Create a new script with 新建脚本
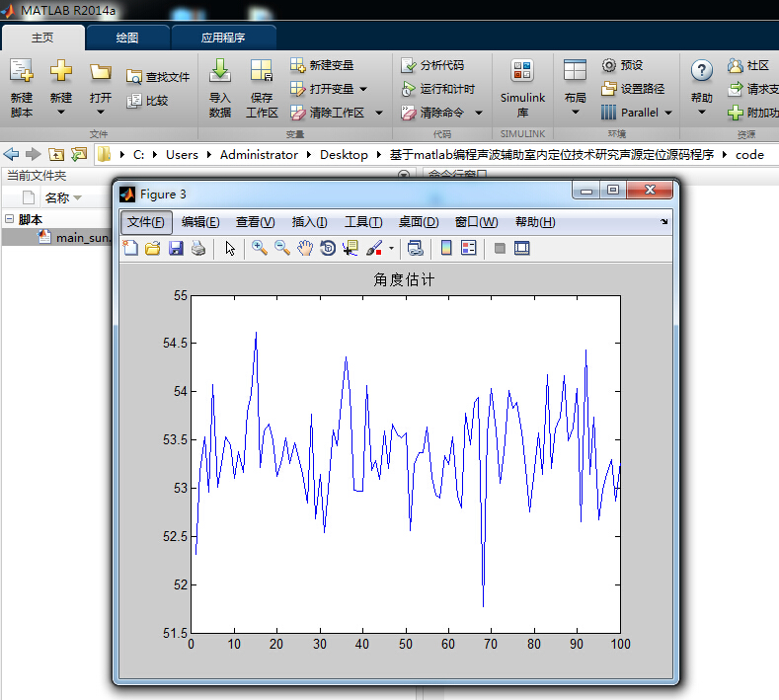779x700 pixels. 22,87
